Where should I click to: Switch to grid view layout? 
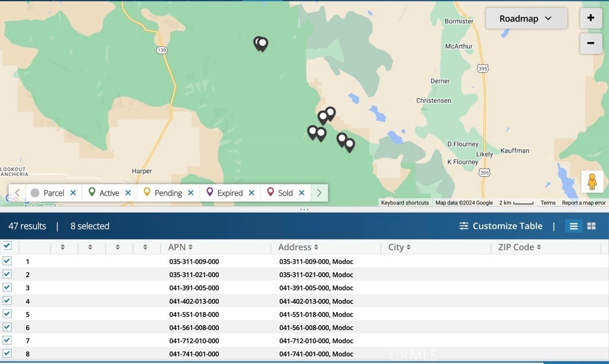pos(591,226)
